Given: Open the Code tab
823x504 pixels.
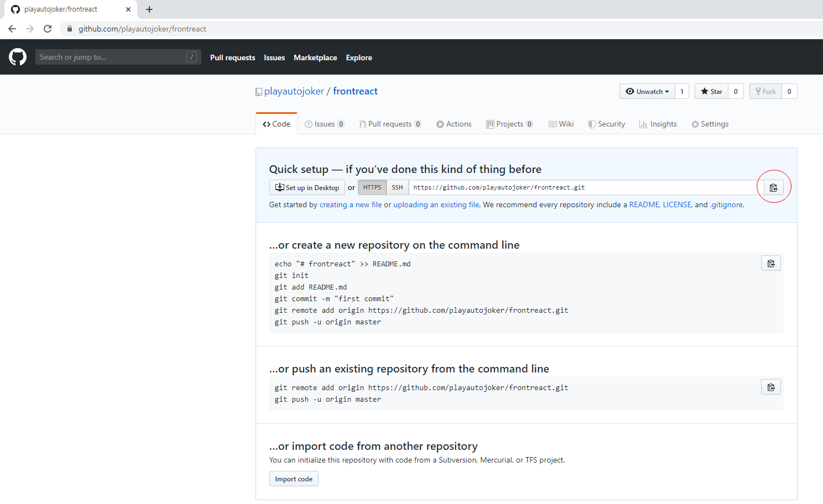Looking at the screenshot, I should (277, 124).
